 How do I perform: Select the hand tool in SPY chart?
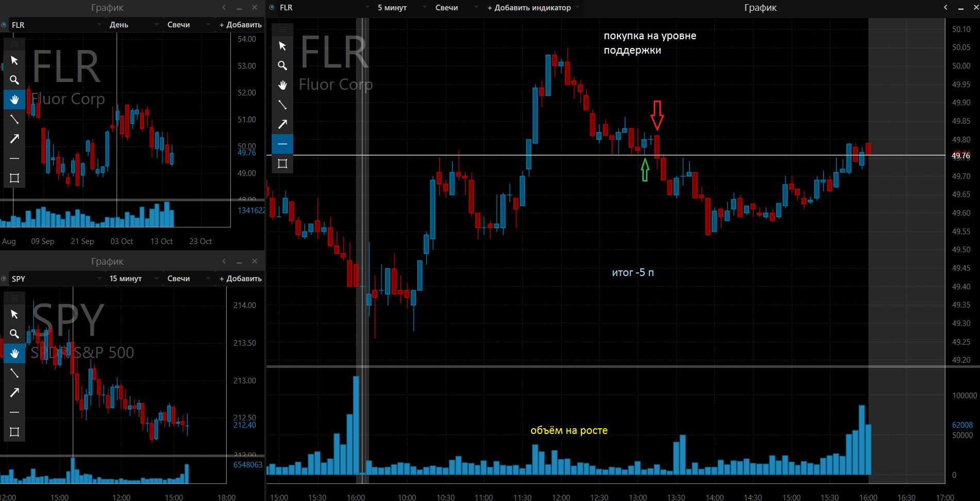coord(14,353)
